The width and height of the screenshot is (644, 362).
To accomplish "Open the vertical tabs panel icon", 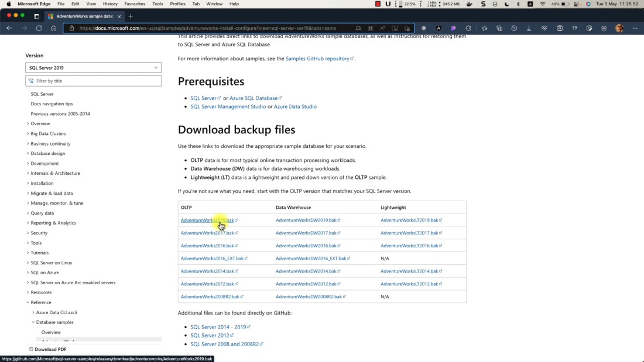I will click(36, 16).
